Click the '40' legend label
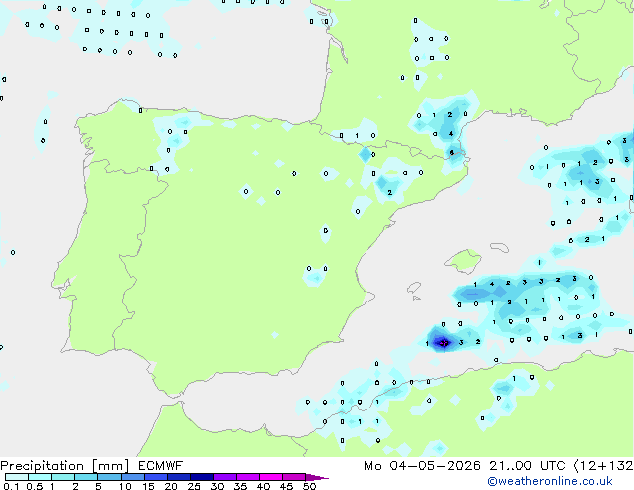Screen dimensions: 634x490 [263, 486]
